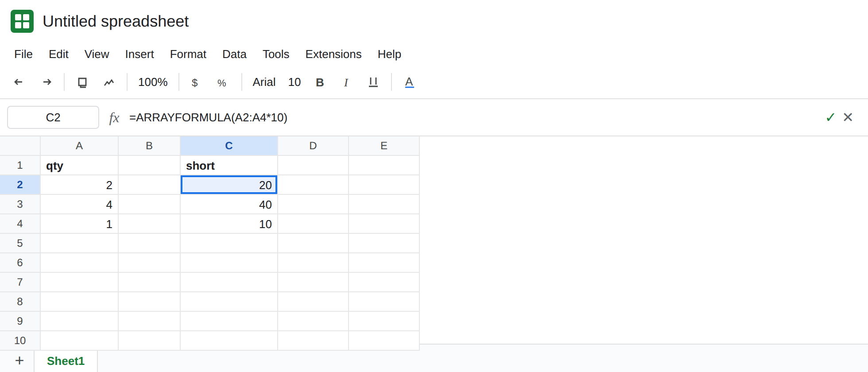Toggle bold formatting
Screen dimensions: 868x372
point(320,82)
